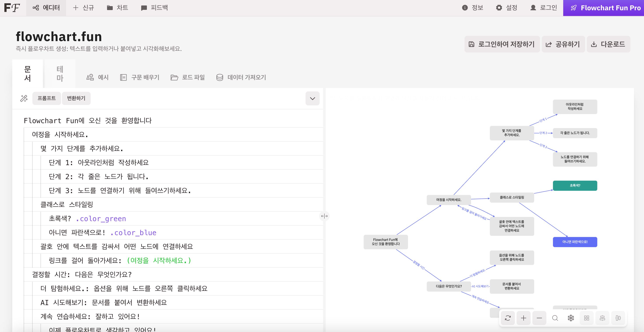Select the 문서 tab
The width and height of the screenshot is (644, 332).
pyautogui.click(x=28, y=73)
